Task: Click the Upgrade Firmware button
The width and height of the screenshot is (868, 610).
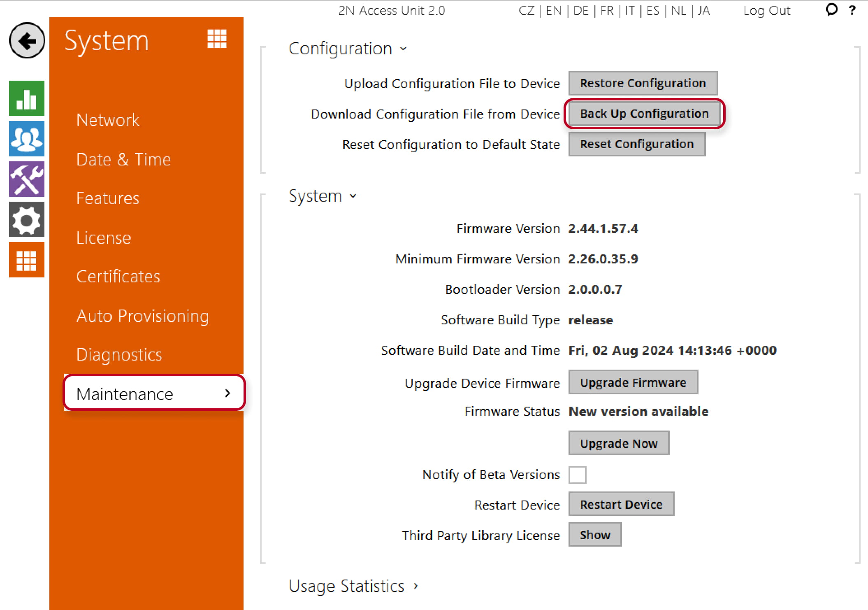Action: click(633, 383)
